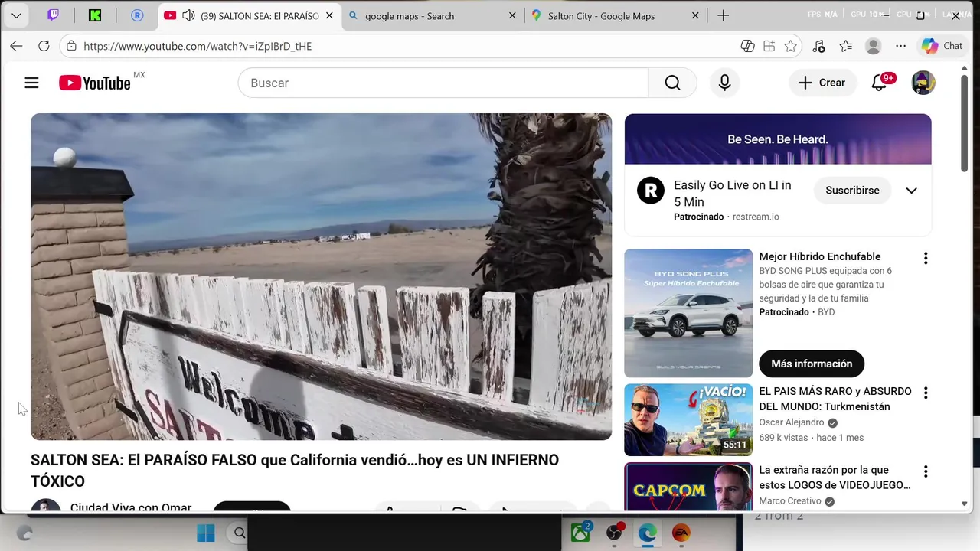Open the YouTube account avatar menu
980x551 pixels.
tap(923, 83)
